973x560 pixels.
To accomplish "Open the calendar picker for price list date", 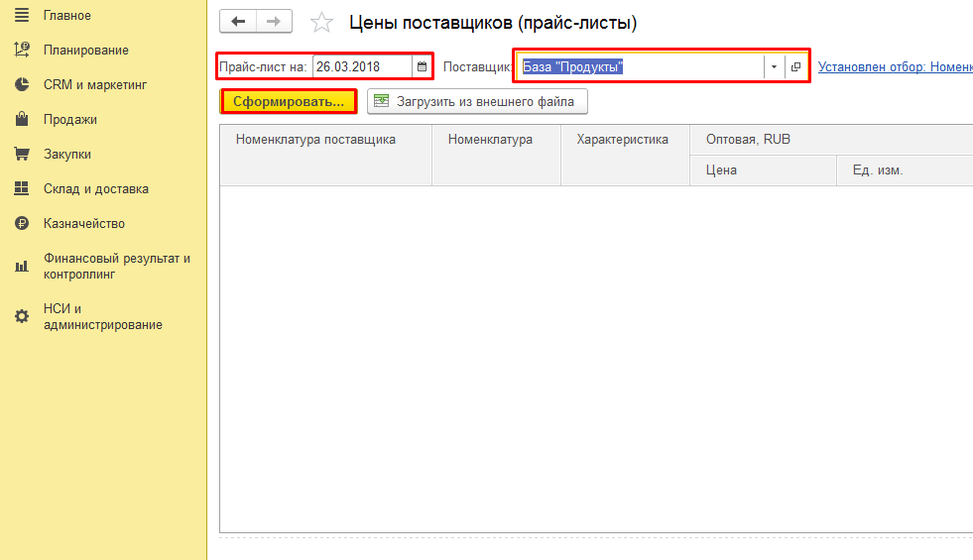I will pyautogui.click(x=422, y=67).
